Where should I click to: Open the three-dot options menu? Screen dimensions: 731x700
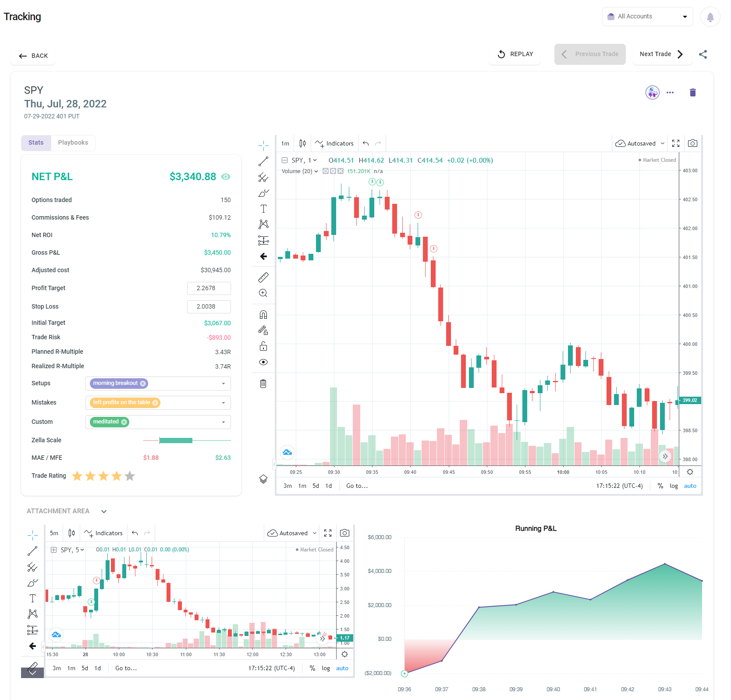pyautogui.click(x=670, y=92)
